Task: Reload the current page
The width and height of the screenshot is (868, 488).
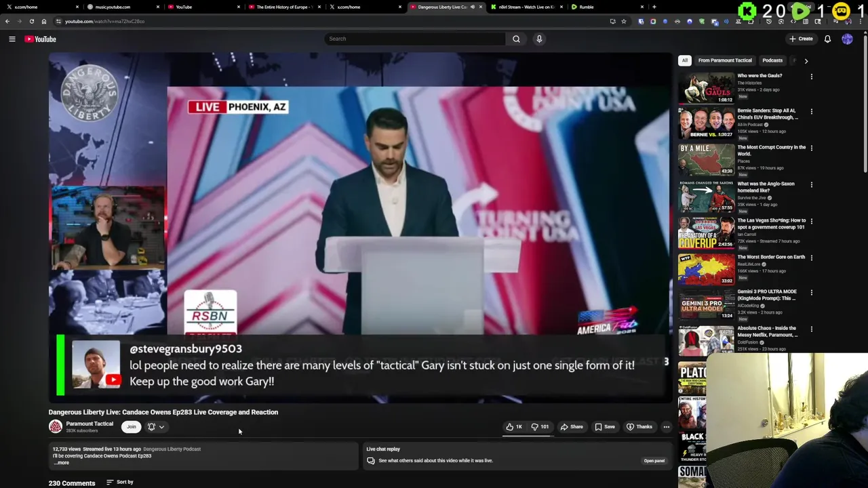Action: 32,21
